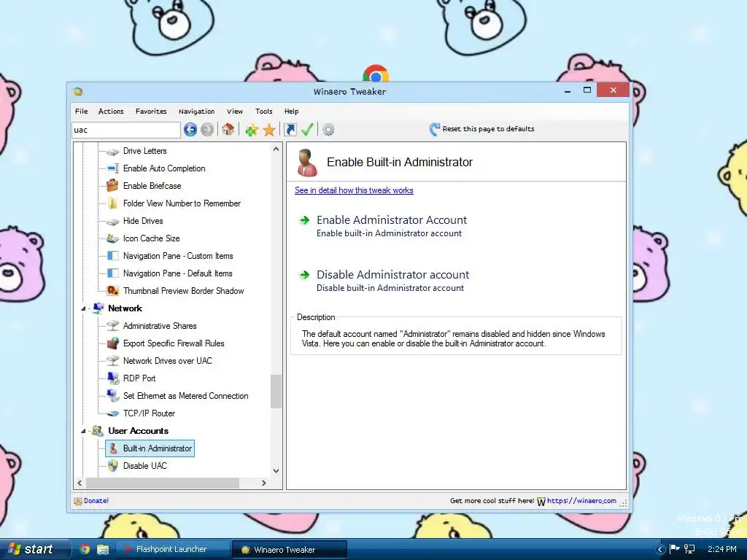Click the horizontal scroll right arrow
747x560 pixels.
pos(264,483)
